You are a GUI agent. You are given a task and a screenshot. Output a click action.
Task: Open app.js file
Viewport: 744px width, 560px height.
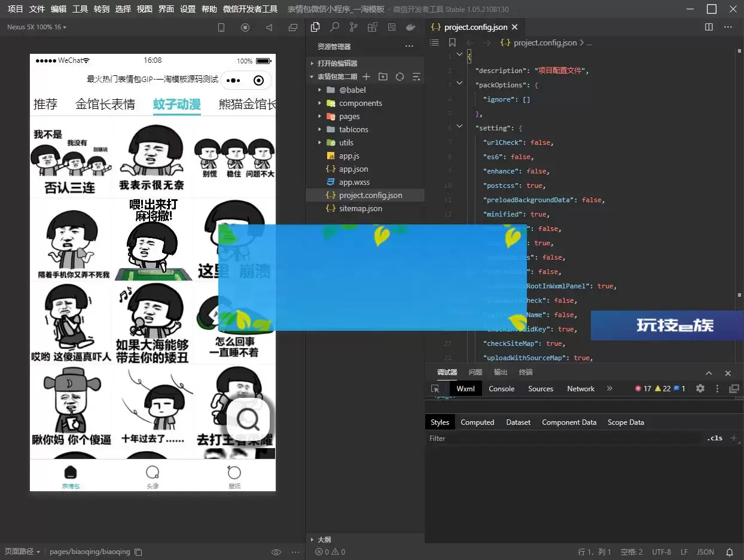pos(349,156)
